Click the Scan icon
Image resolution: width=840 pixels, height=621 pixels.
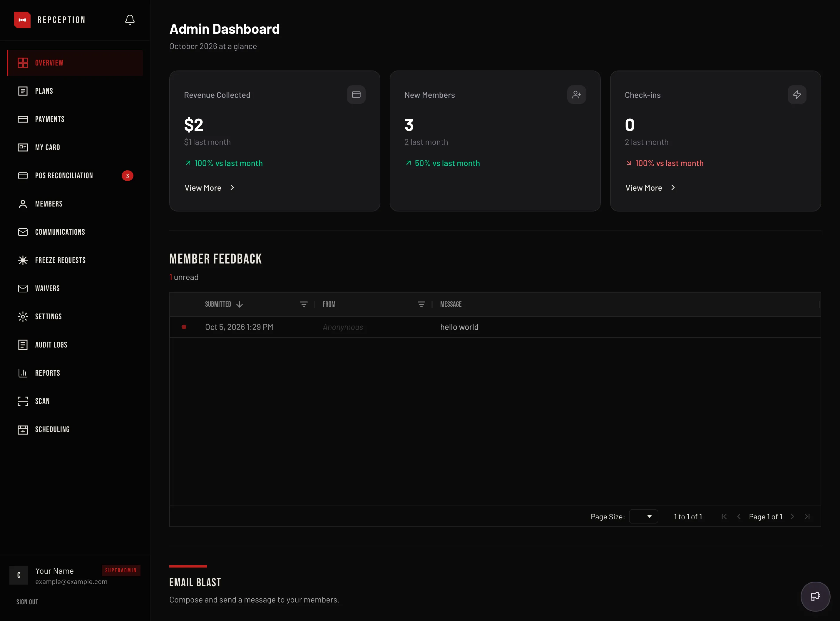tap(23, 401)
